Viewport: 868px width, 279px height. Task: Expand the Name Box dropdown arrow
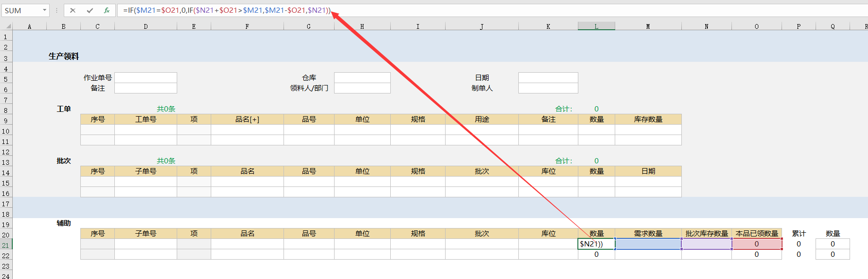44,10
